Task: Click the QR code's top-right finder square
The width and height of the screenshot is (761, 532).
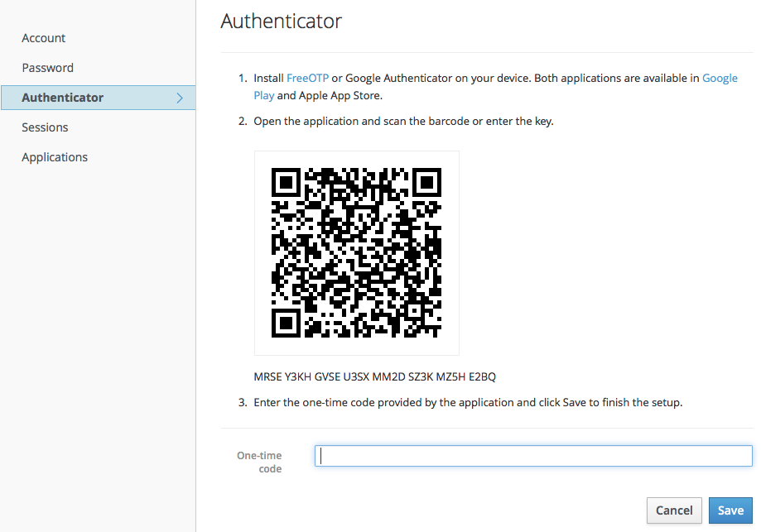Action: click(x=427, y=182)
